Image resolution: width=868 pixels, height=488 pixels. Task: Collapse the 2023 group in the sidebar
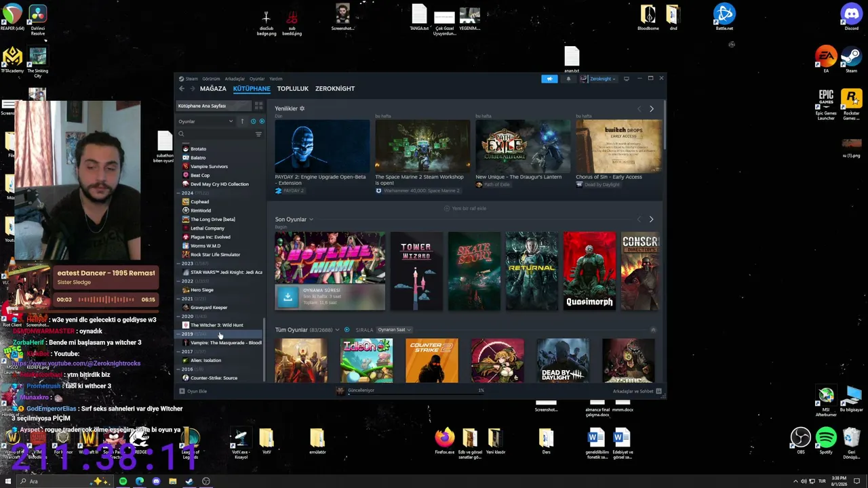(x=180, y=264)
